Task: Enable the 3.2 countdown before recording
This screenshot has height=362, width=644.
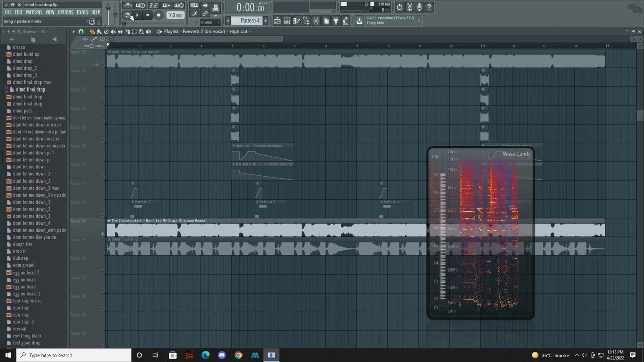Action: click(153, 5)
